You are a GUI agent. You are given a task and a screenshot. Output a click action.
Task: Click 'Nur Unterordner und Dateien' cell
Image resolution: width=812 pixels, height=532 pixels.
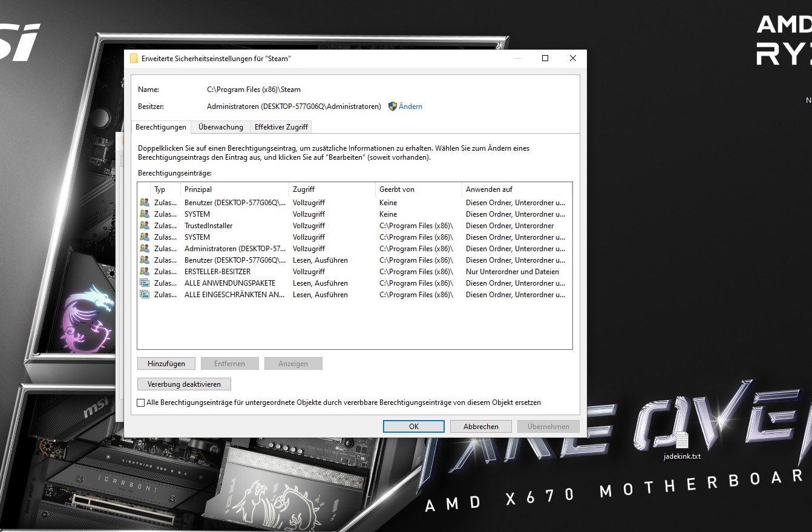[512, 272]
